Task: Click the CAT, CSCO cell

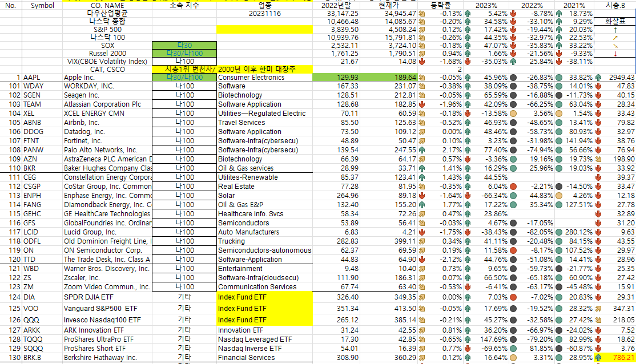Action: [107, 69]
